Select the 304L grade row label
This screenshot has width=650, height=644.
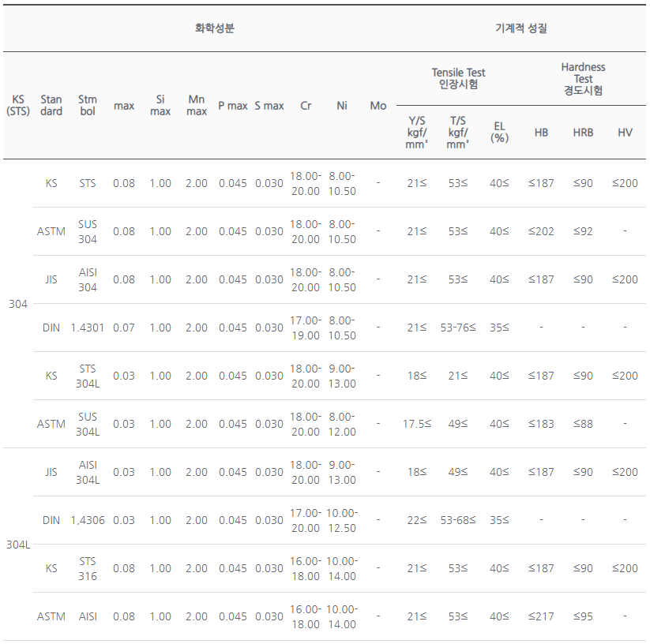click(x=18, y=545)
